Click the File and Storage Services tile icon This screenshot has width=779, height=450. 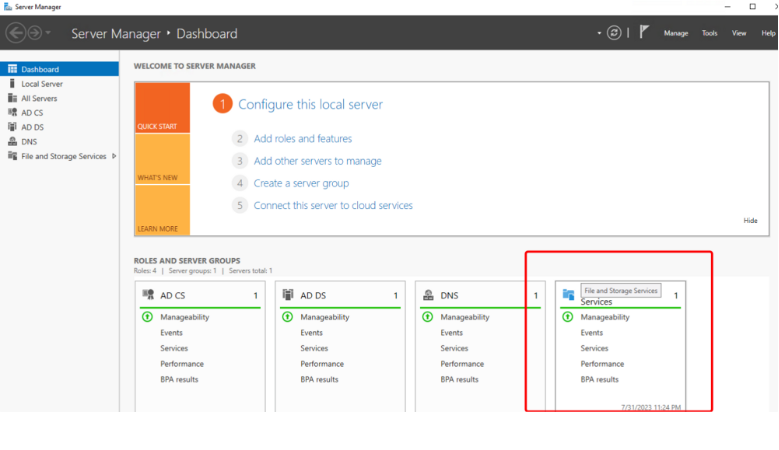pyautogui.click(x=568, y=295)
